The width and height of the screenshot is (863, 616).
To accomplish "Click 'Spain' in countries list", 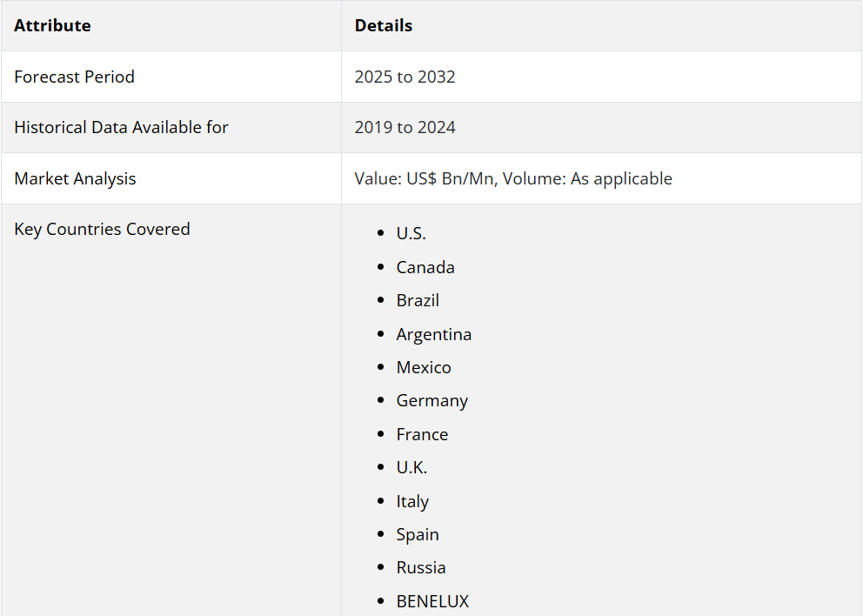I will 418,534.
